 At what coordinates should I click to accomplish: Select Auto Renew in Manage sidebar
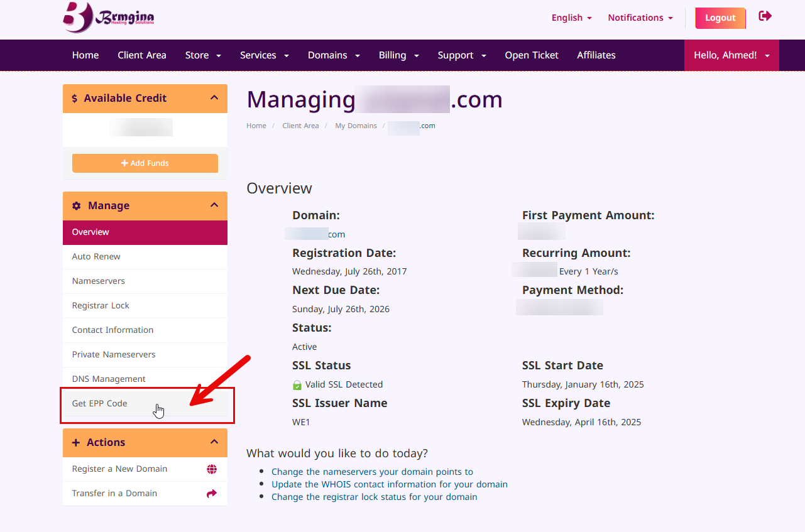[x=145, y=257]
